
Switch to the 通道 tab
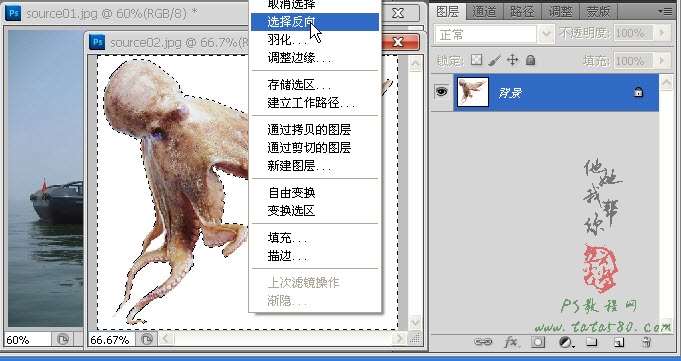[484, 11]
